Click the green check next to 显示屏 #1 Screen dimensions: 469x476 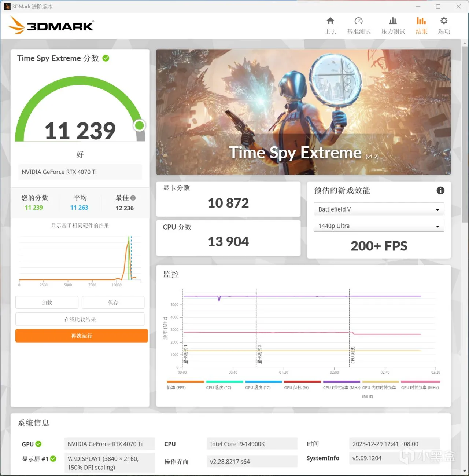click(53, 459)
